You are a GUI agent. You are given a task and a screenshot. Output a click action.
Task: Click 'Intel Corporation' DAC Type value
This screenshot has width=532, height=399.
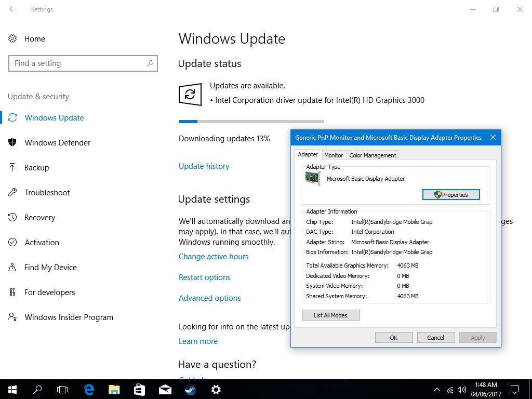[373, 232]
